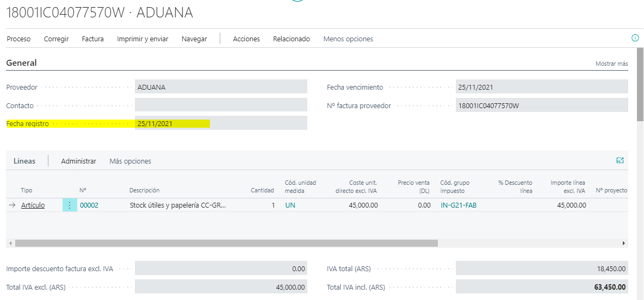Open item number 00002 link
644x300 pixels.
point(89,205)
